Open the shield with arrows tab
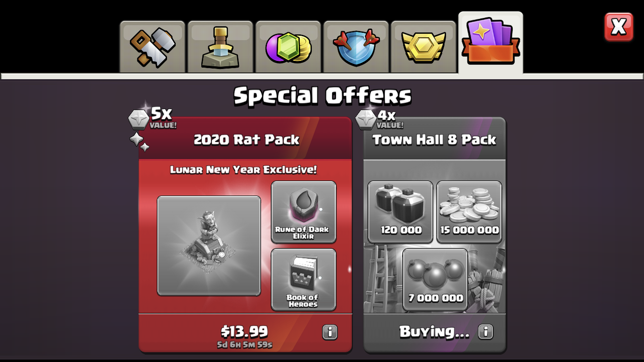The image size is (644, 362). point(356,47)
